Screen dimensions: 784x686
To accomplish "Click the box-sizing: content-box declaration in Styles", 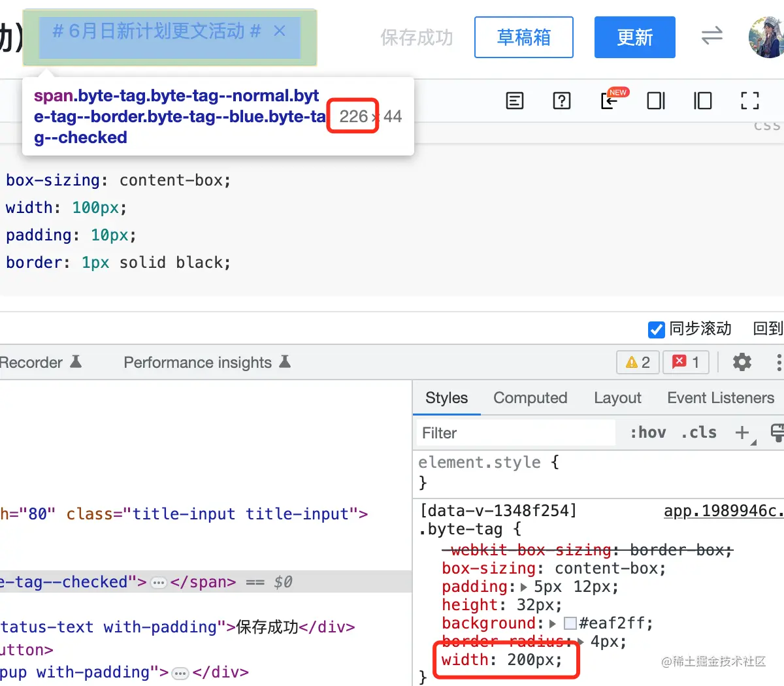I will (554, 568).
